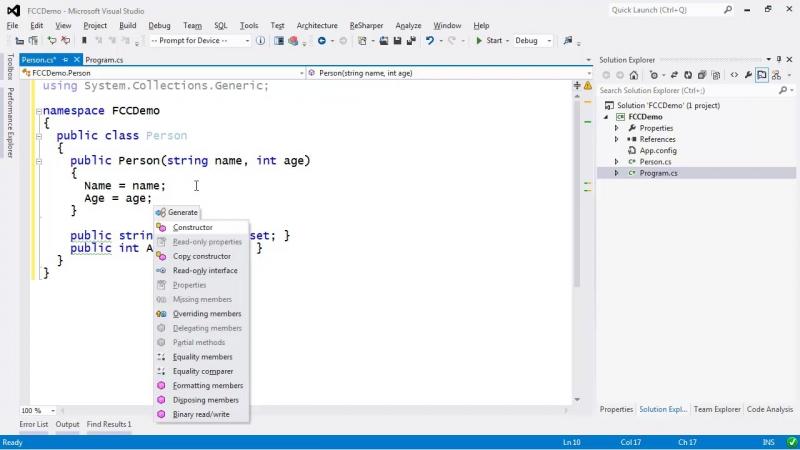Screen dimensions: 800x450
Task: Open the Error List tab
Action: 34,424
